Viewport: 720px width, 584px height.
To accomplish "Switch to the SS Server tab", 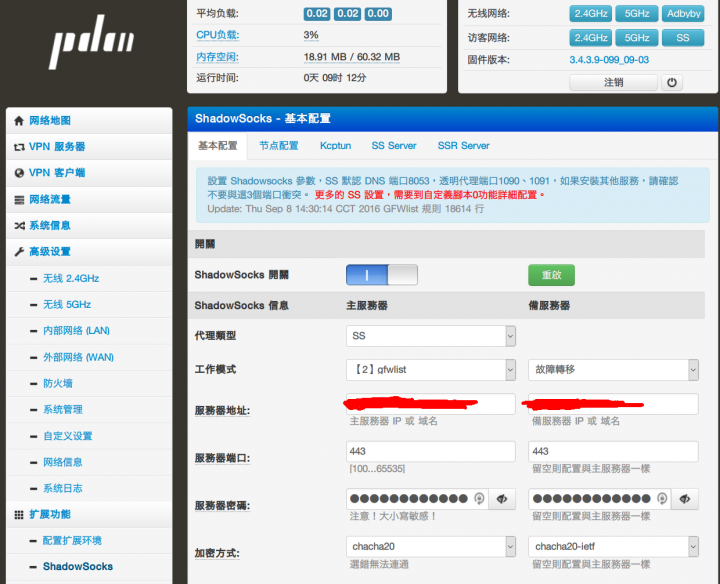I will tap(394, 146).
